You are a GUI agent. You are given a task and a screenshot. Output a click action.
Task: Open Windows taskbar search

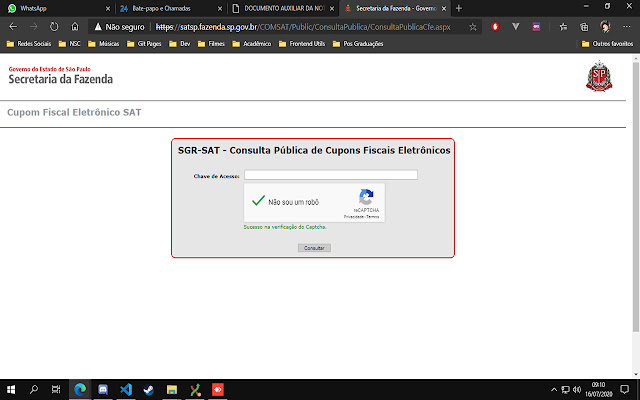tap(34, 389)
